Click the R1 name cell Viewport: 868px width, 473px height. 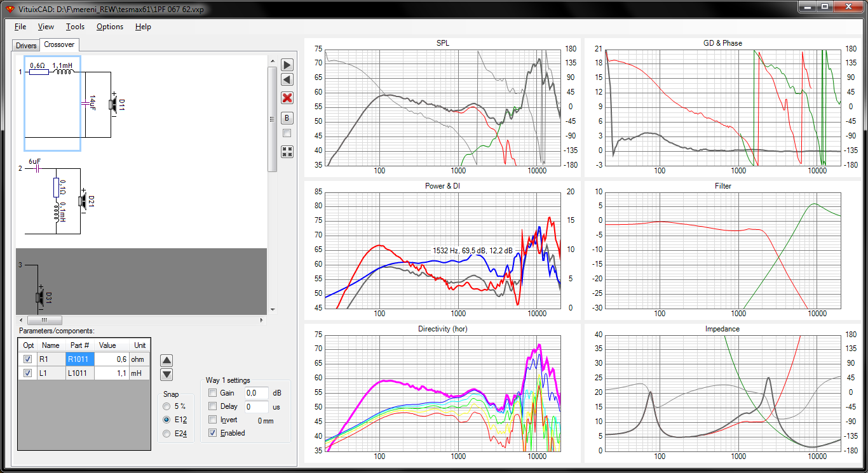click(51, 359)
